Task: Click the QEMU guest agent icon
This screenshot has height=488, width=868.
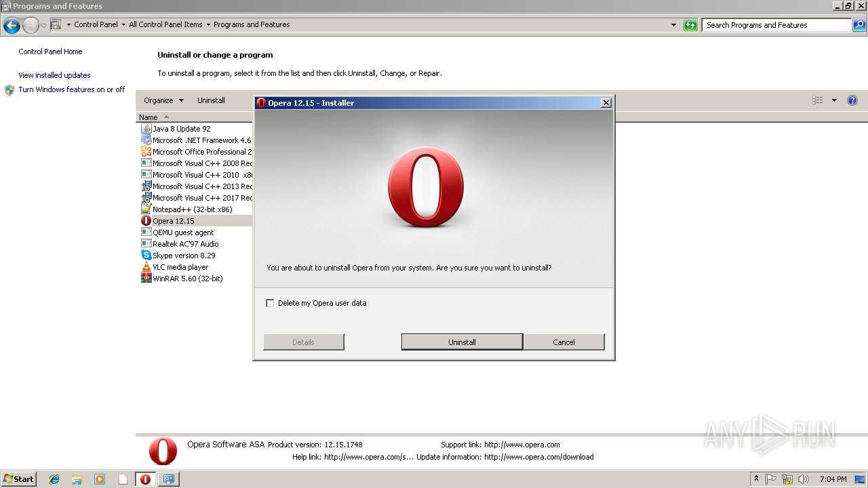Action: coord(146,232)
